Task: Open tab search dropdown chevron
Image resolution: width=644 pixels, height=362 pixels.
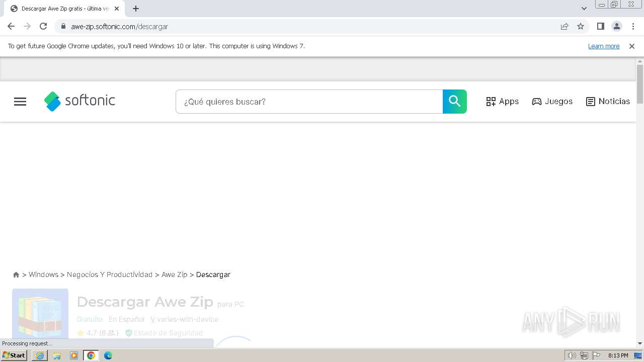Action: [x=584, y=9]
